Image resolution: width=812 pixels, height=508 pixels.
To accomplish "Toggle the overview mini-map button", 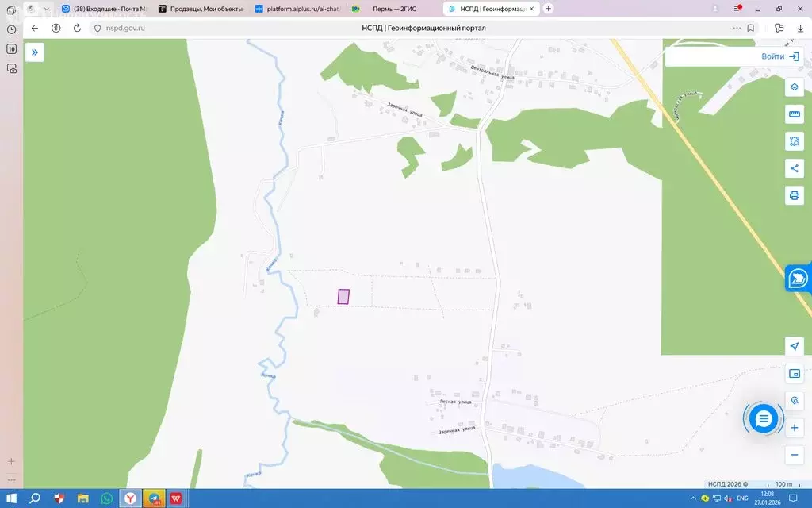I will tap(794, 373).
